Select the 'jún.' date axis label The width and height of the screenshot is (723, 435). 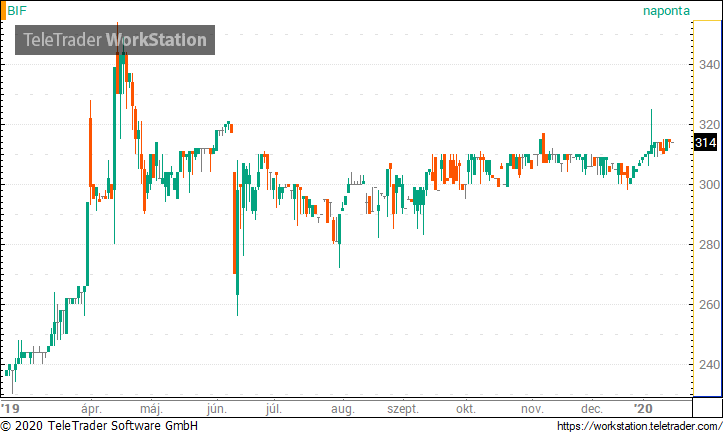click(217, 409)
